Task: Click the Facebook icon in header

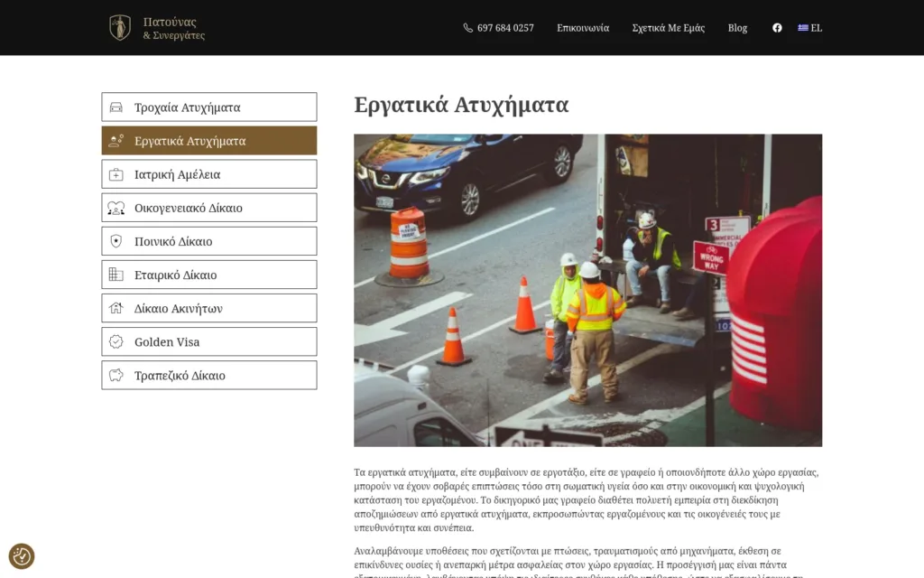Action: pos(777,28)
